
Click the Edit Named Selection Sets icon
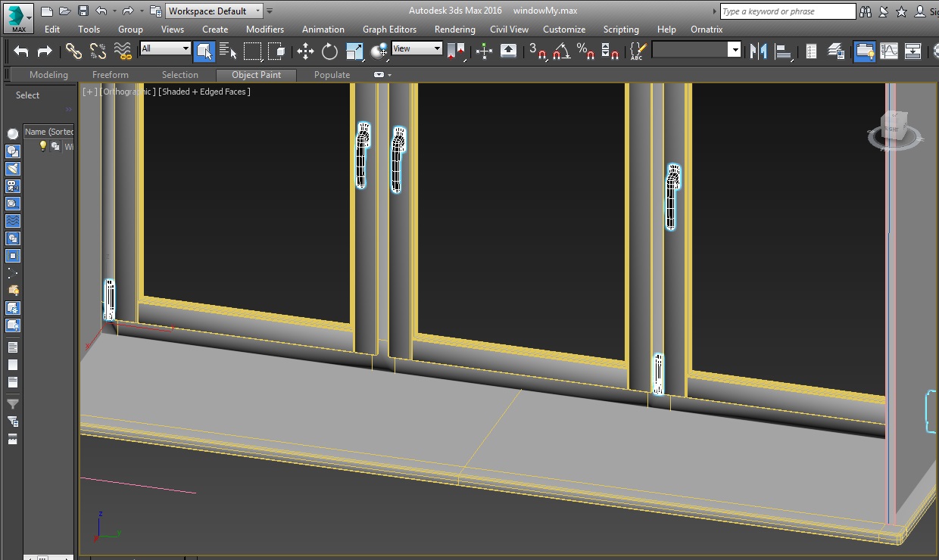pyautogui.click(x=638, y=51)
